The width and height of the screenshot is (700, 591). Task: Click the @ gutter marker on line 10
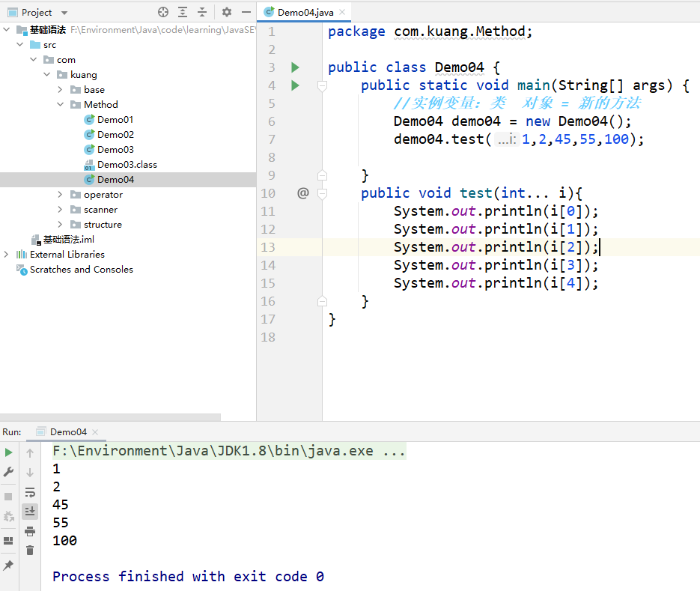(x=303, y=193)
